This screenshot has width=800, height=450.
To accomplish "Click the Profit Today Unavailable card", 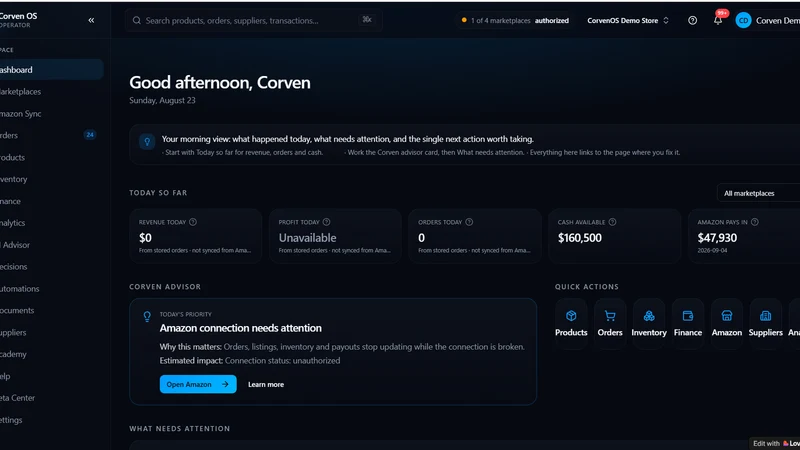I will tap(335, 236).
